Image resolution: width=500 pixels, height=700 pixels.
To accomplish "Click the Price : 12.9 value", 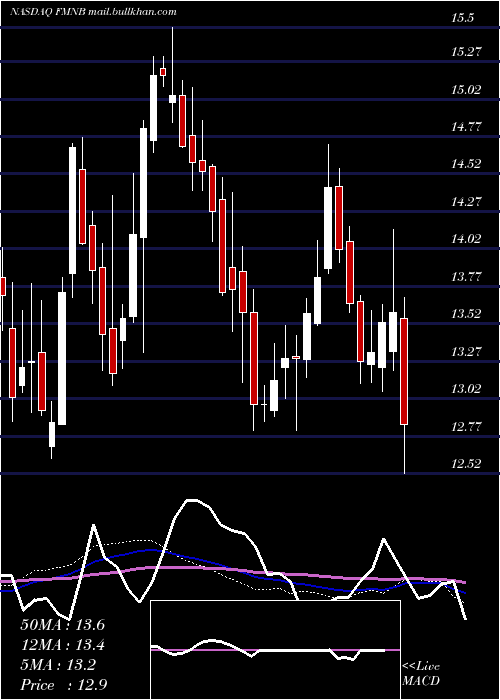I will [x=63, y=685].
